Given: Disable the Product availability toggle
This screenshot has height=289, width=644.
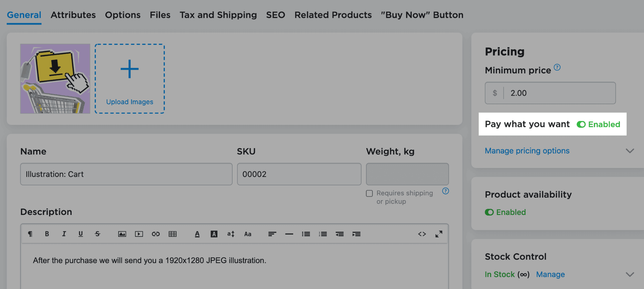Looking at the screenshot, I should (489, 212).
